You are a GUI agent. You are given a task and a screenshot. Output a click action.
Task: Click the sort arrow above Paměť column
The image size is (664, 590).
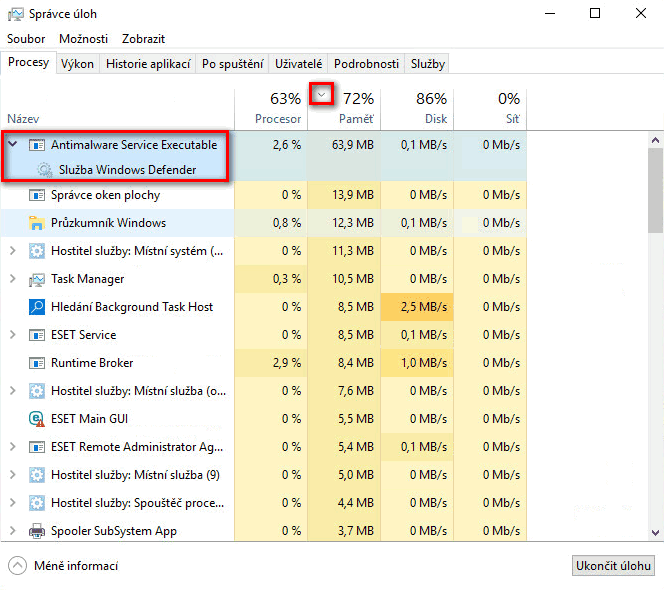pyautogui.click(x=322, y=94)
